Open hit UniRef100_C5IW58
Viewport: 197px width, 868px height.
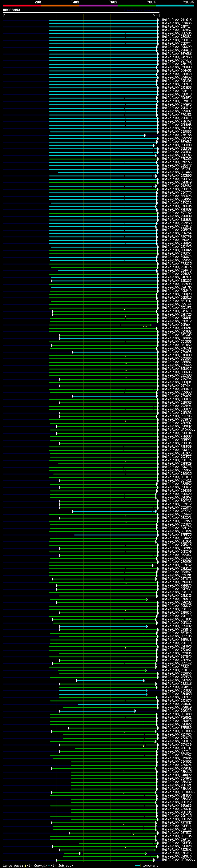tap(177, 342)
